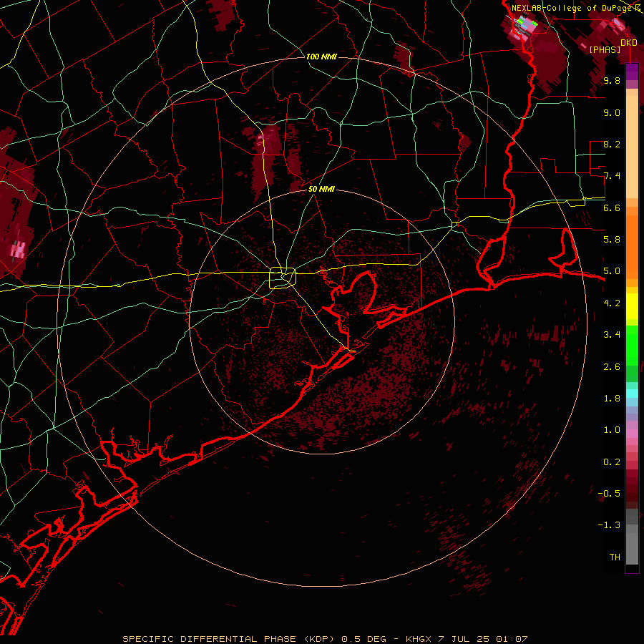Click the -1.3 color scale value
This screenshot has width=644, height=644.
[609, 525]
